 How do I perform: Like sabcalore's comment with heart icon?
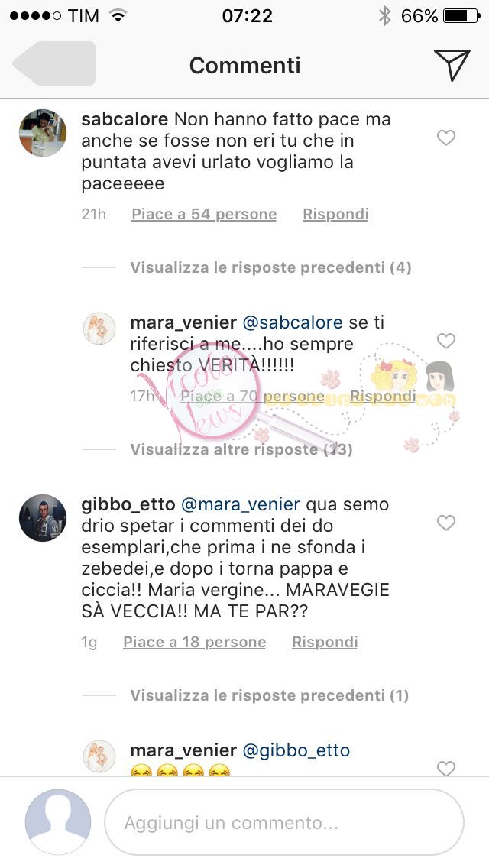445,138
